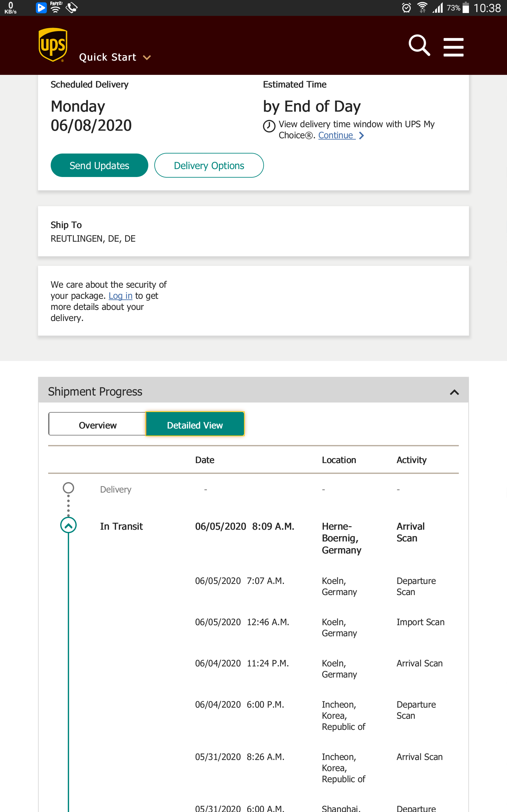Tap the battery icon in status bar
The width and height of the screenshot is (507, 812).
click(x=466, y=8)
